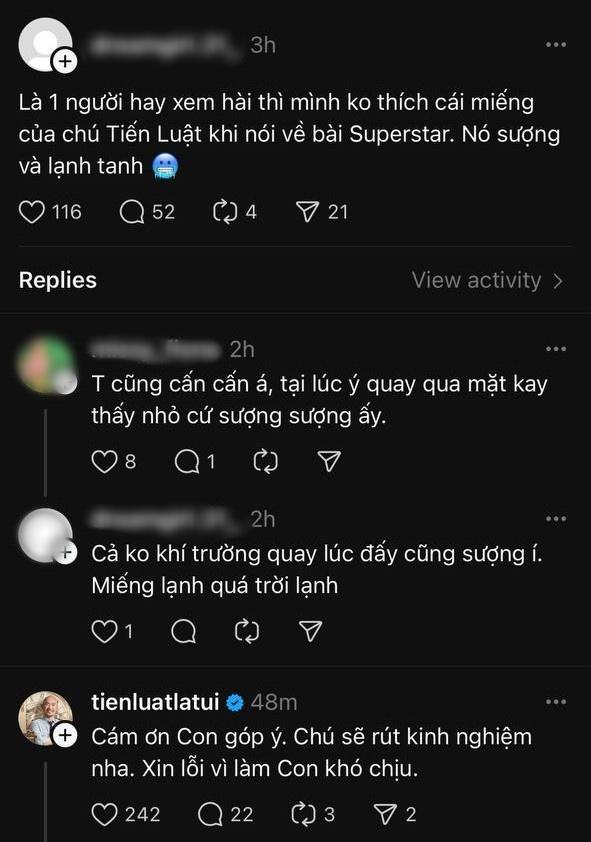Open the three-dot menu on the main post
591x842 pixels.
556,44
